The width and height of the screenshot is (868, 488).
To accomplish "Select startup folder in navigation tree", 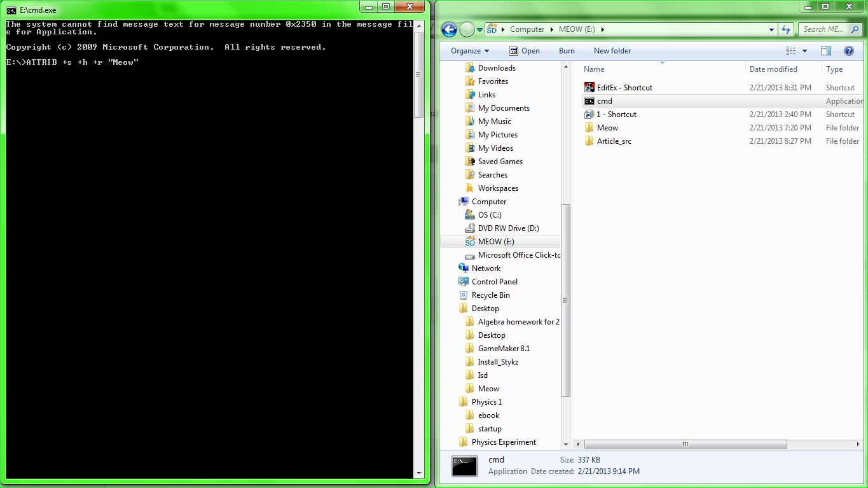I will click(x=490, y=429).
